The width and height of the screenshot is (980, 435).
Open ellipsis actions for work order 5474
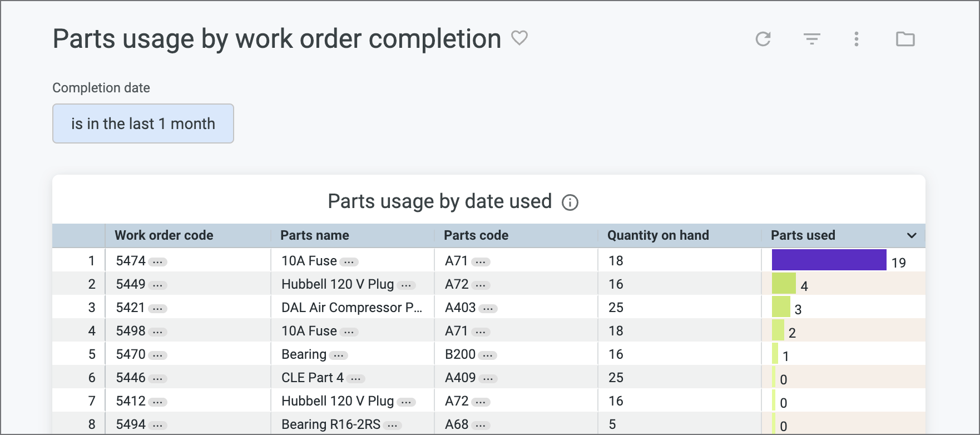(x=158, y=261)
